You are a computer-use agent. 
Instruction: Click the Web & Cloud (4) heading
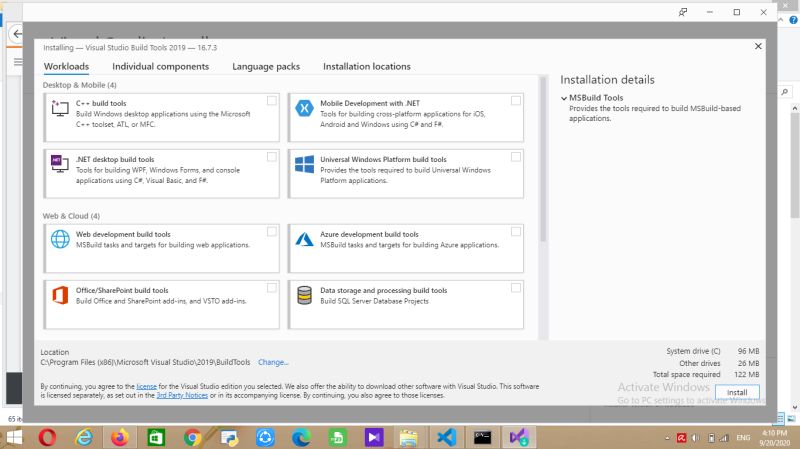point(71,216)
